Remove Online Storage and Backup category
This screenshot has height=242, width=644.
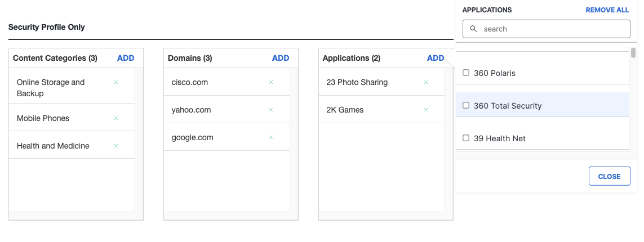point(116,82)
